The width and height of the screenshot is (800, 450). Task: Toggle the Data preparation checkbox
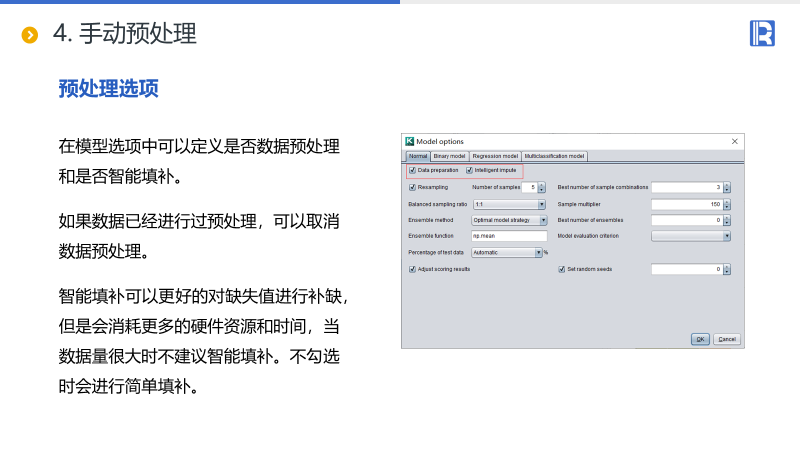pos(412,170)
